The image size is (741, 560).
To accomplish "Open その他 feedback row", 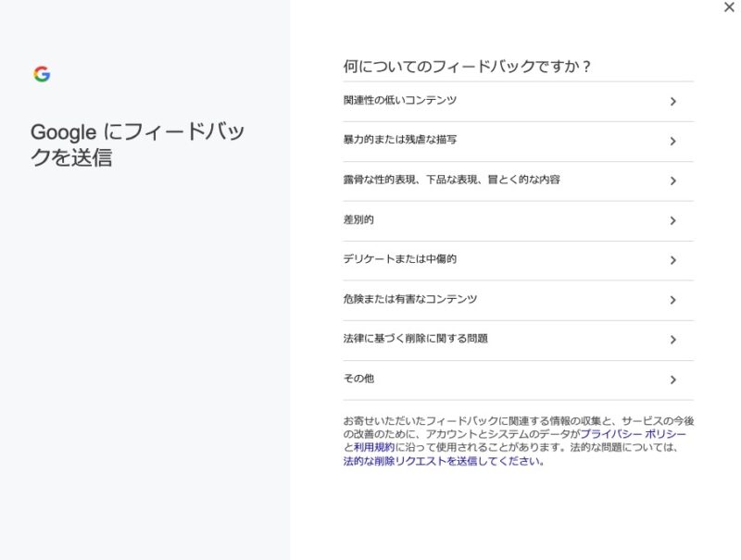I will point(519,380).
